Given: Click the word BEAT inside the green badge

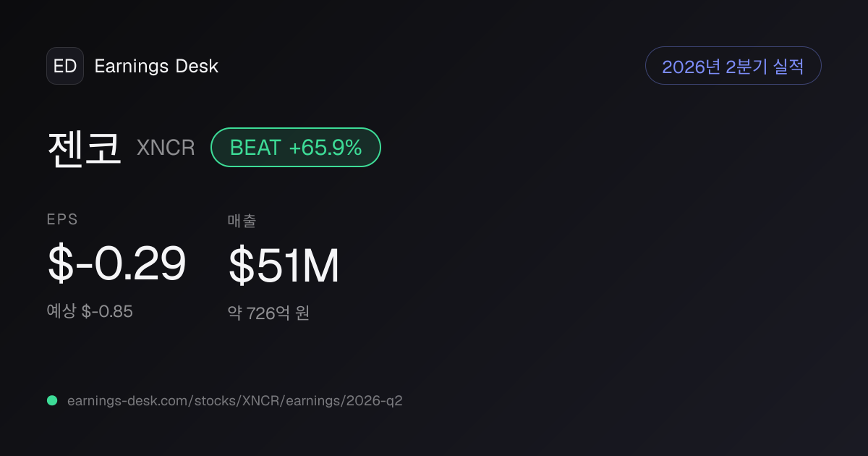Looking at the screenshot, I should (x=255, y=148).
